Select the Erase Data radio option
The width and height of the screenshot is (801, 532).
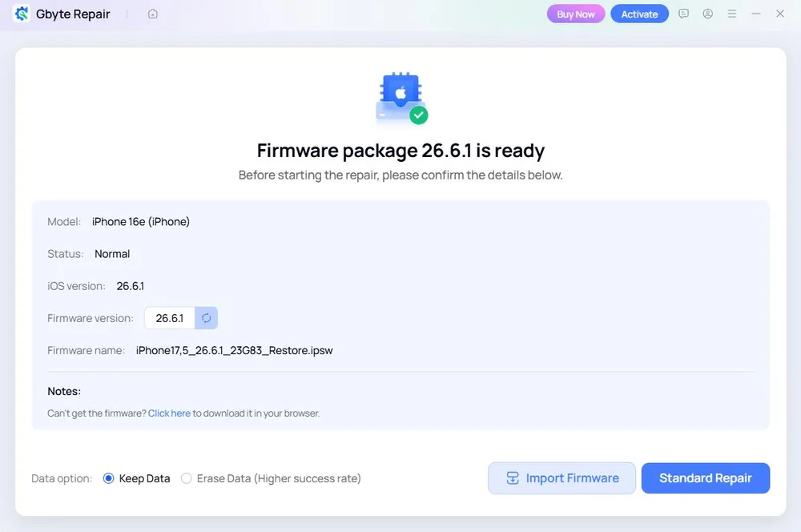pos(187,478)
